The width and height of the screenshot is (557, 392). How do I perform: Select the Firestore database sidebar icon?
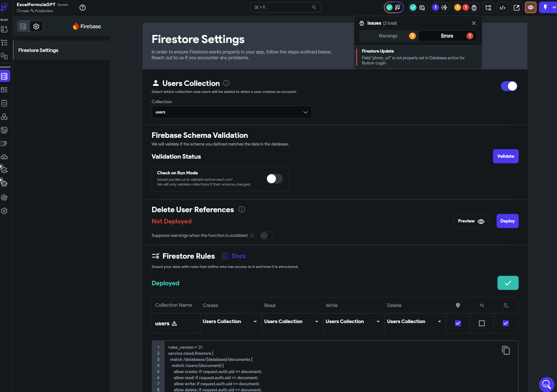click(x=4, y=76)
